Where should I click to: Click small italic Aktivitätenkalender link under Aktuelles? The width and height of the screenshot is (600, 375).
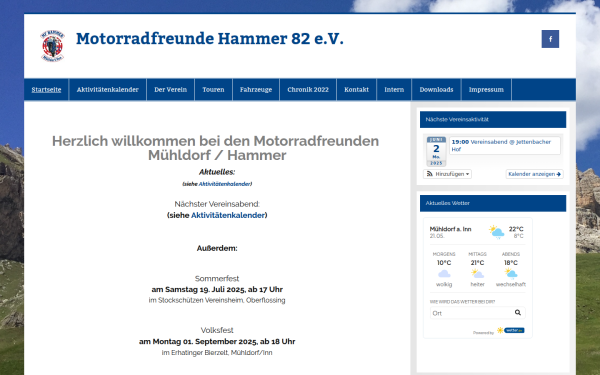pos(225,184)
